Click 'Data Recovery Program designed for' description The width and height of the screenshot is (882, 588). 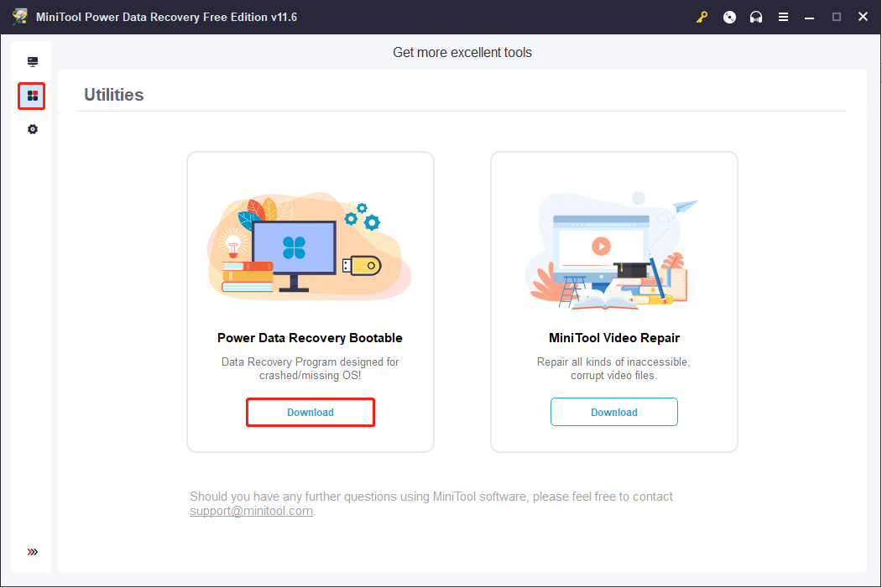click(310, 369)
